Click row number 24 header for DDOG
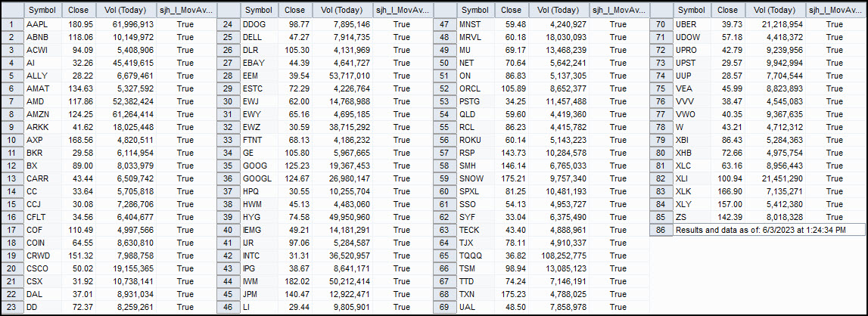Viewport: 868px width, 316px height. click(228, 24)
